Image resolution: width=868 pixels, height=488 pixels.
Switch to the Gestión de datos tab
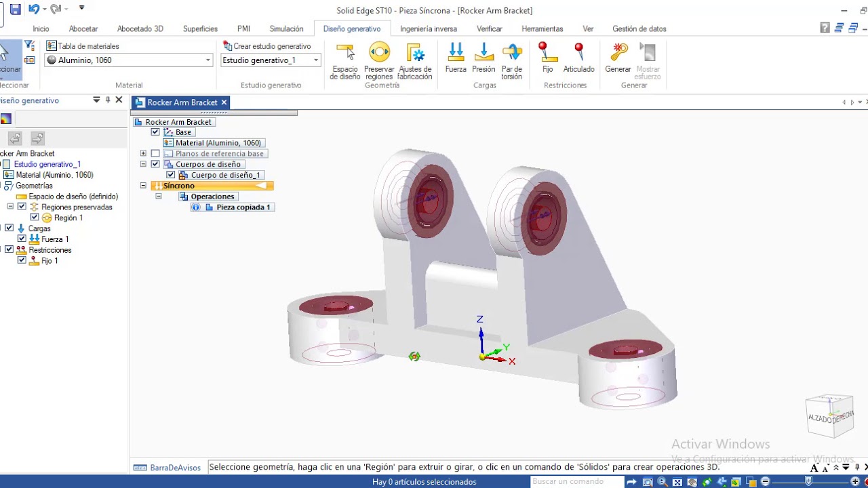[x=639, y=28]
